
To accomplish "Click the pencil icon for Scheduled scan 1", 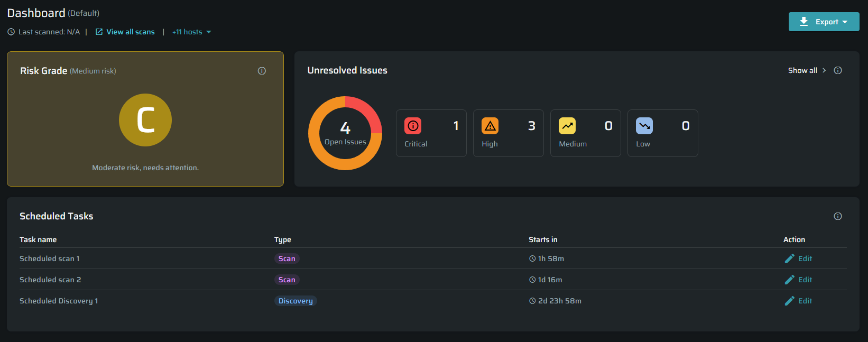I will (789, 258).
